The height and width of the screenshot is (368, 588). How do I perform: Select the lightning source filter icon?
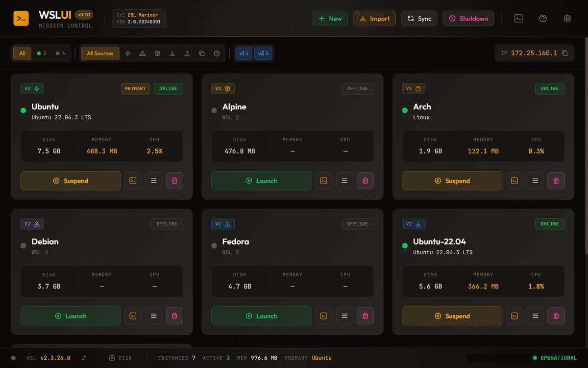coord(128,53)
